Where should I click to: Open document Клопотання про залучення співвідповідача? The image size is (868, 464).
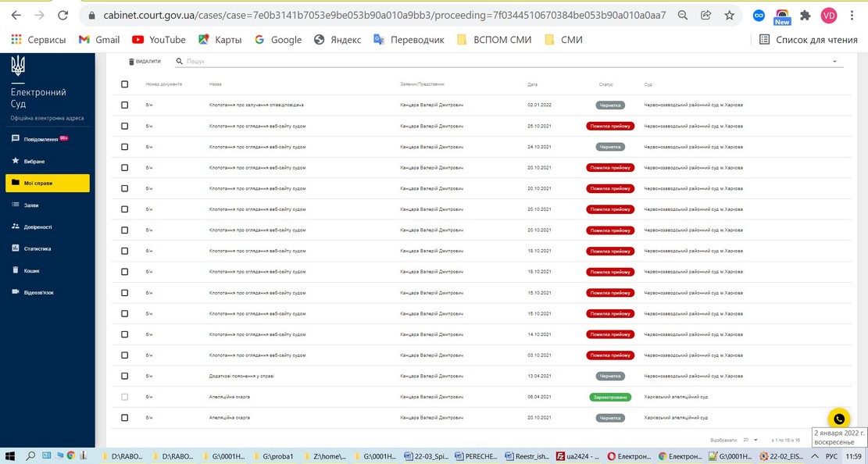click(x=256, y=105)
